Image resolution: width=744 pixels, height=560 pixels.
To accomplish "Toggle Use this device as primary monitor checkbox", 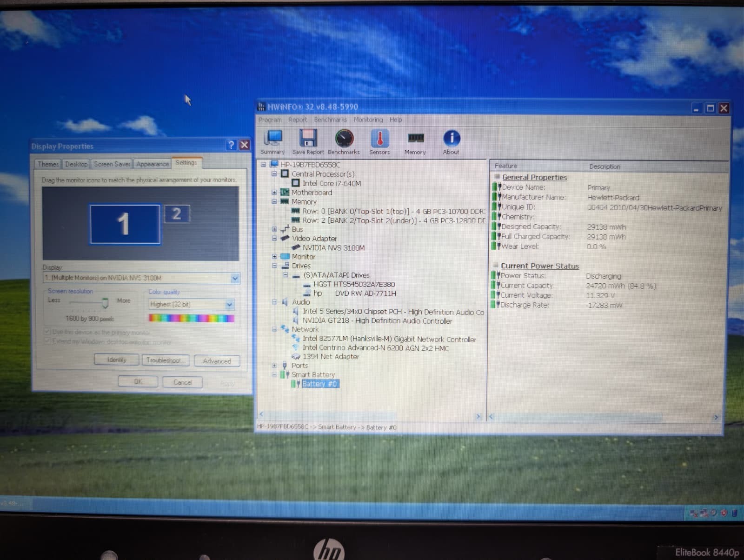I will [47, 332].
